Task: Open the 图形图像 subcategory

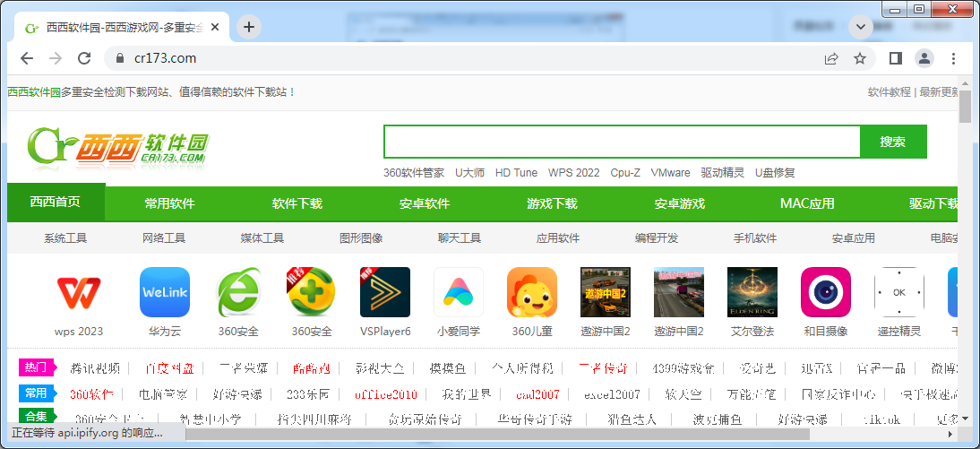Action: (361, 238)
